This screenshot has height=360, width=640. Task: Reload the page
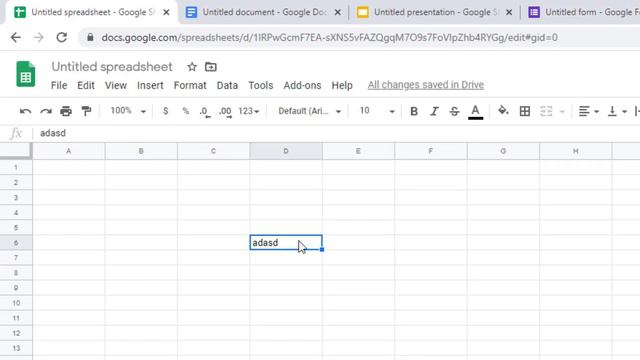pyautogui.click(x=62, y=38)
